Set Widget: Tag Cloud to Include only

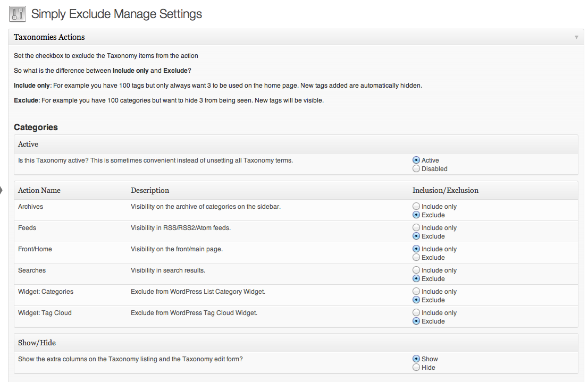(x=416, y=312)
